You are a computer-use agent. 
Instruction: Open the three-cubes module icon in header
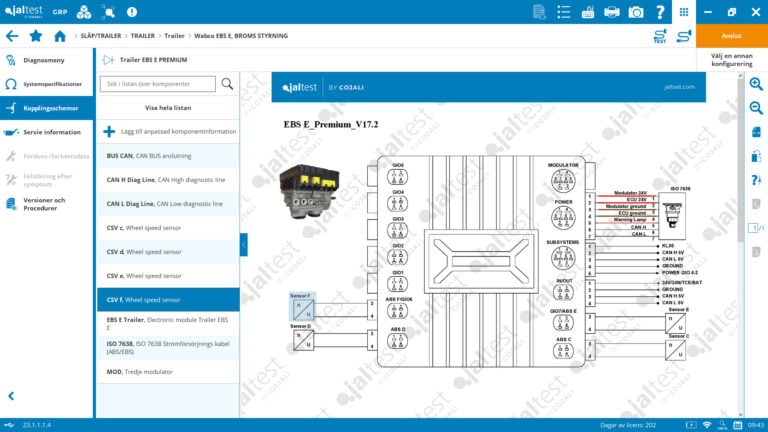(x=84, y=12)
